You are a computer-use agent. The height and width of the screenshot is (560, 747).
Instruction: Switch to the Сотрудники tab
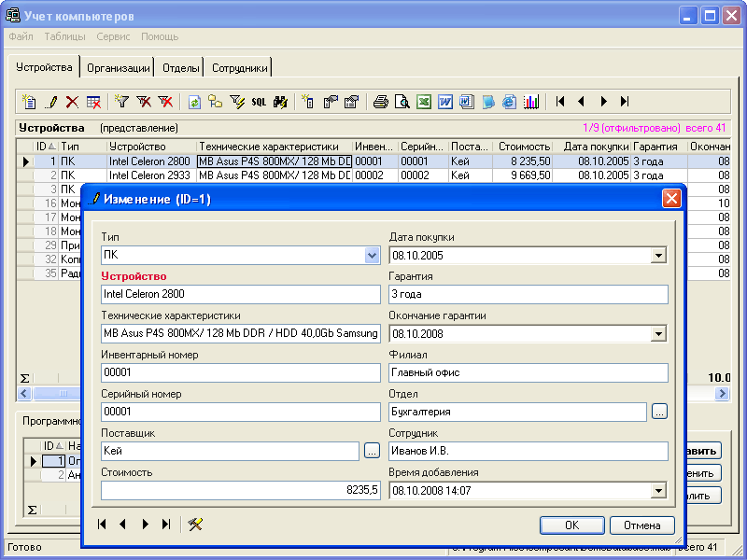[x=240, y=68]
